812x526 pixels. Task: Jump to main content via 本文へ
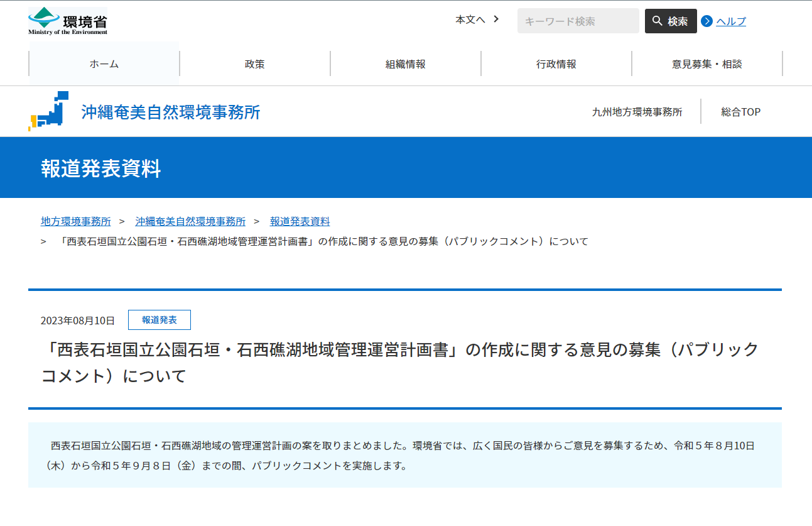(x=470, y=19)
